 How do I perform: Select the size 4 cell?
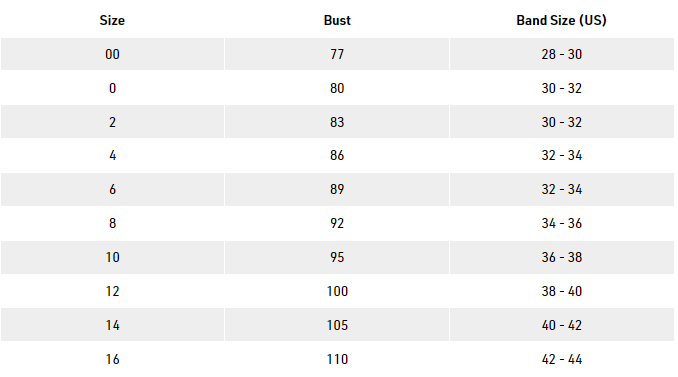[x=112, y=155]
